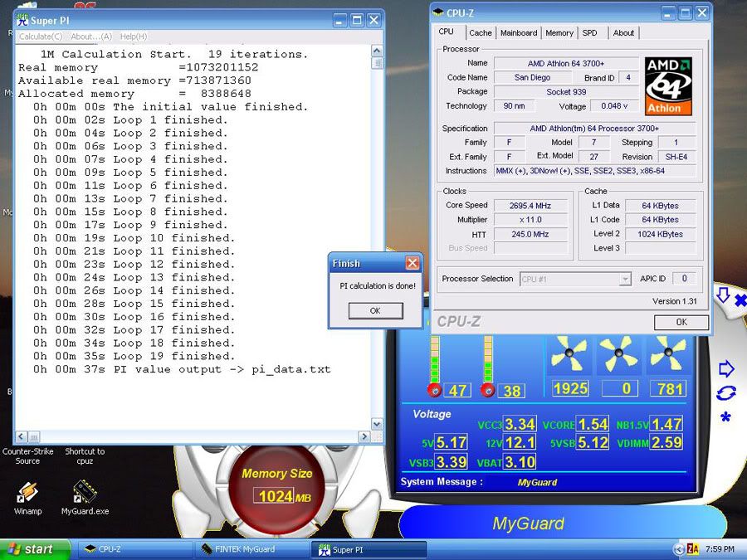This screenshot has height=560, width=747.
Task: Expand the Processor Selection dropdown
Action: pyautogui.click(x=625, y=279)
